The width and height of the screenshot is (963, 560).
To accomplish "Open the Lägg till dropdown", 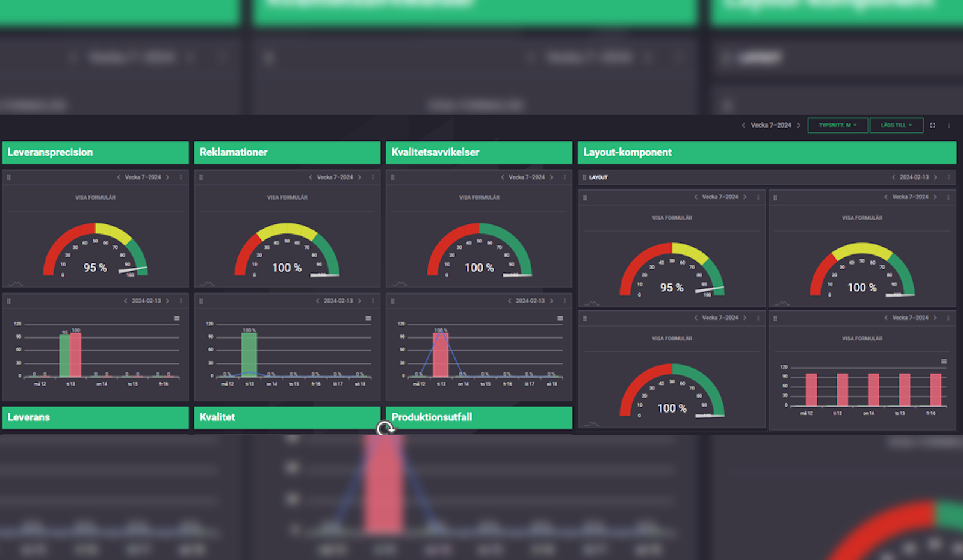I will (x=896, y=125).
